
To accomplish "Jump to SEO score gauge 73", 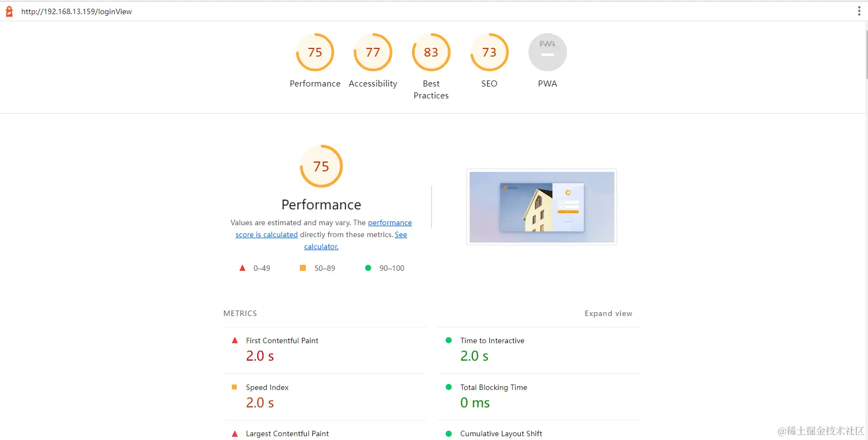I will (x=489, y=52).
